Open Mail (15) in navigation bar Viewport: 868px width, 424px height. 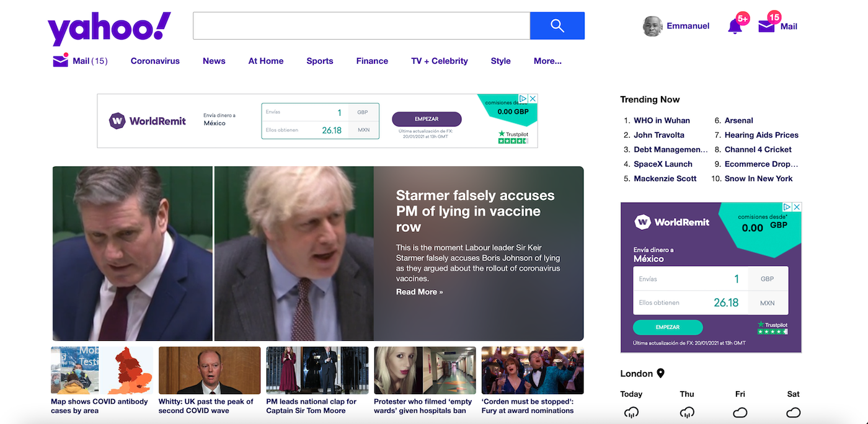pos(90,61)
